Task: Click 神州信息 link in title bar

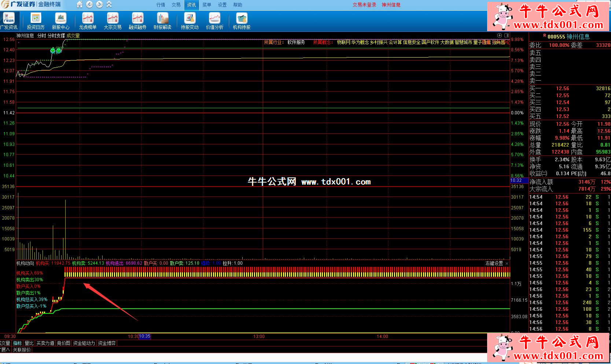Action: tap(391, 5)
